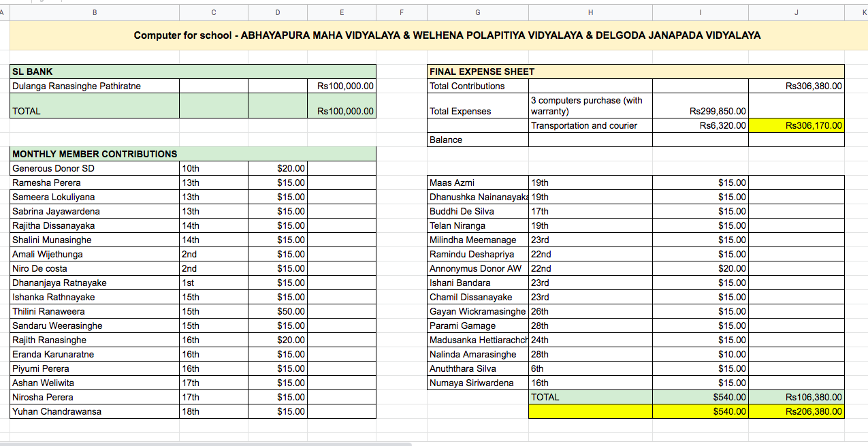Select 'Ramesha Perera' cell
868x446 pixels.
click(x=95, y=182)
